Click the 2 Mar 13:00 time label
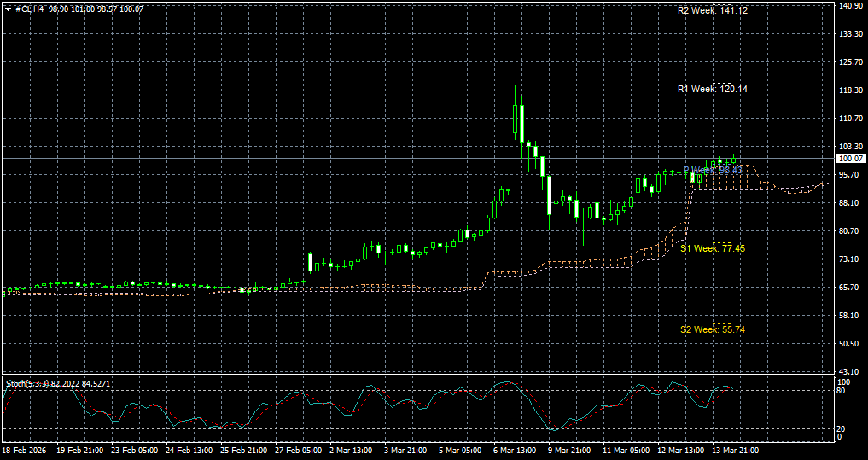Image resolution: width=868 pixels, height=460 pixels. 351,451
